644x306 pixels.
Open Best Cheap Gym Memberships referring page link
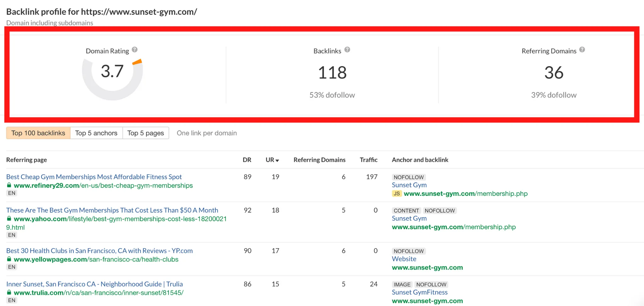coord(94,177)
